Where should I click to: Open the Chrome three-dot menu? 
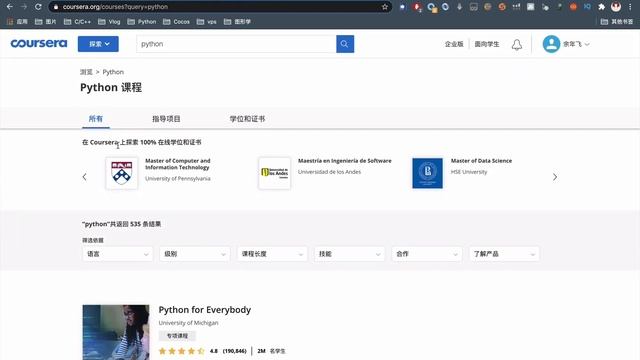[x=631, y=7]
